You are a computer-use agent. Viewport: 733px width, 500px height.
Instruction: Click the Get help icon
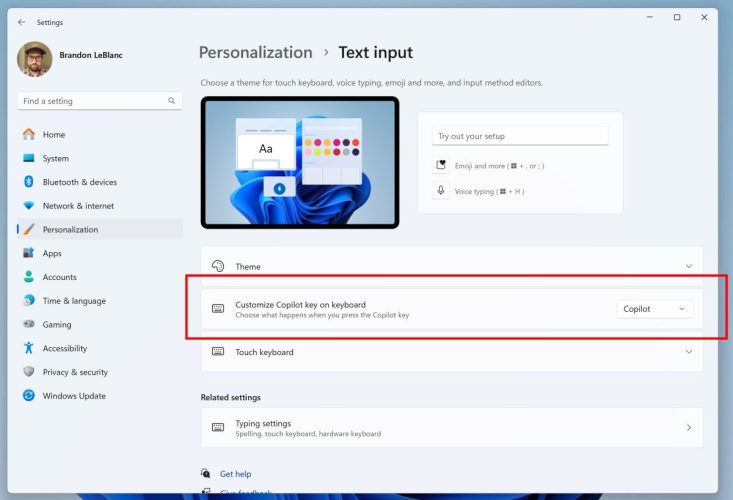(x=206, y=473)
